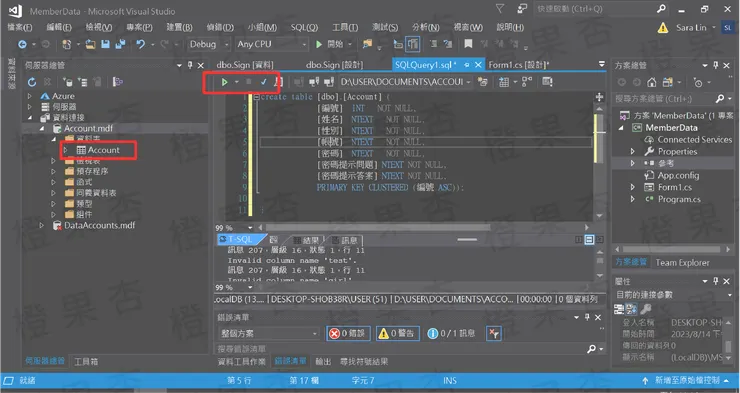
Task: Expand the Form1.cs node in Solution Explorer
Action: [633, 187]
